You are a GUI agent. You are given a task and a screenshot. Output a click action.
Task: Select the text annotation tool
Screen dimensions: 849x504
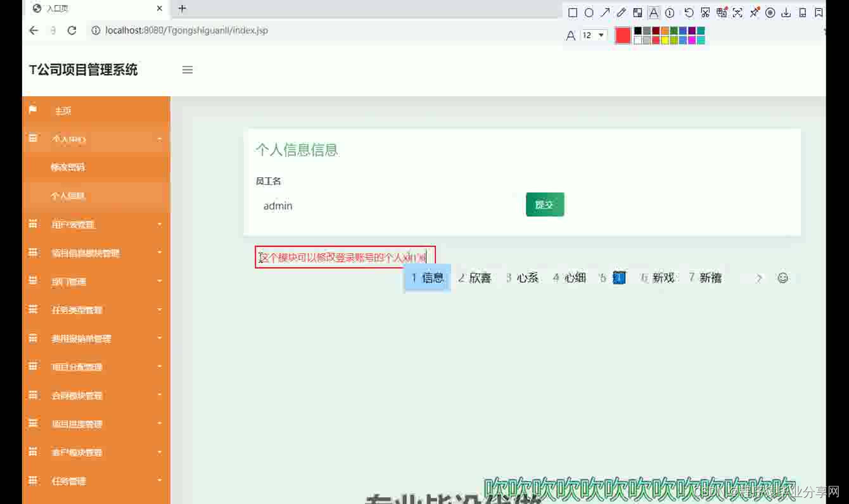click(x=653, y=13)
